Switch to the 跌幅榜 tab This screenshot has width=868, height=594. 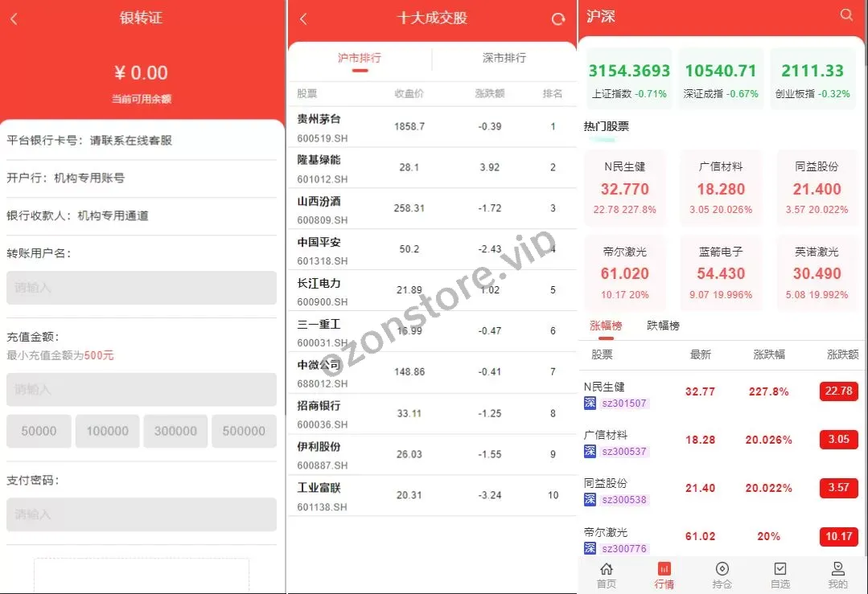point(663,326)
